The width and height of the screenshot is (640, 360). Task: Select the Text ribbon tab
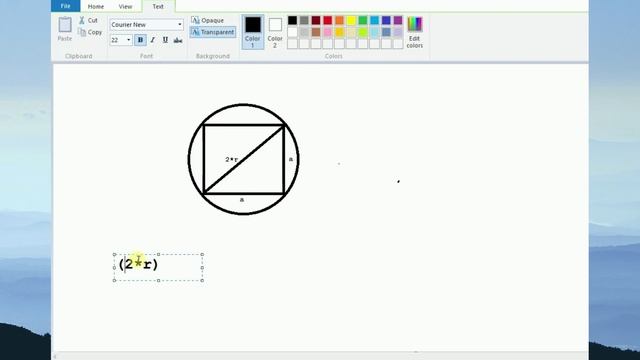point(158,7)
